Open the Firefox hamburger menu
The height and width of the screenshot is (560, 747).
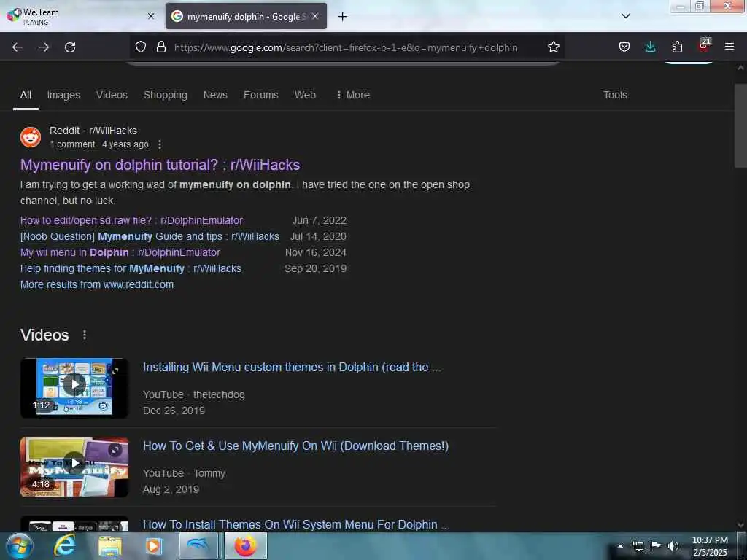[729, 47]
